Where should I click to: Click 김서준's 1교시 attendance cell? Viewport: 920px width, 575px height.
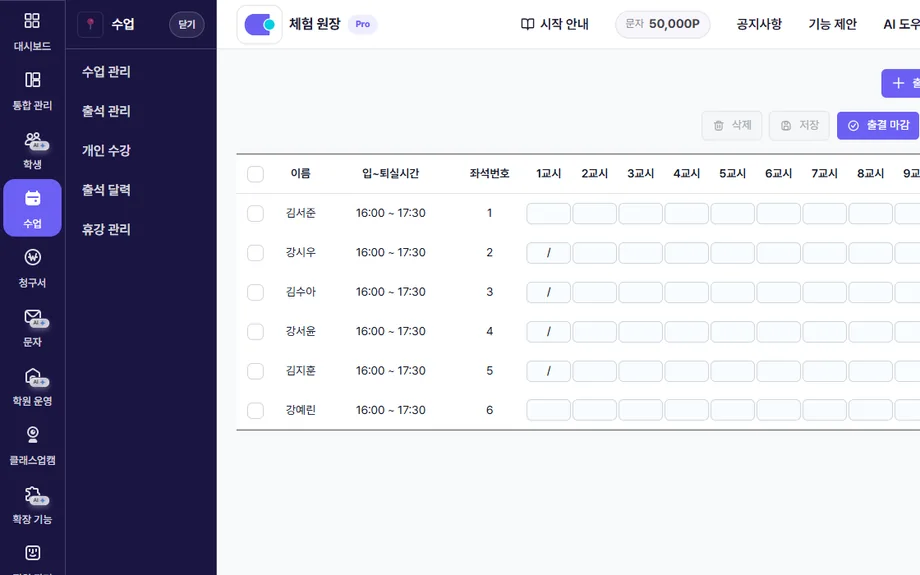(x=549, y=214)
